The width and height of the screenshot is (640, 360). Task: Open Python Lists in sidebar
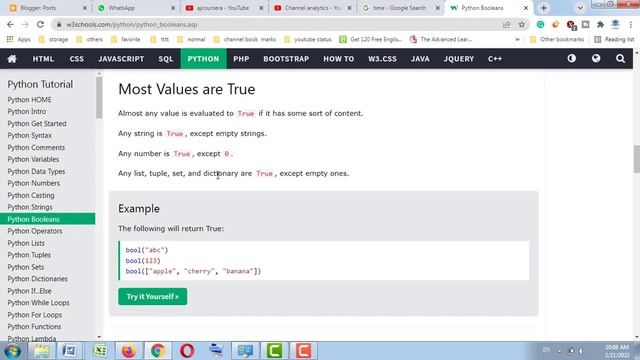tap(26, 243)
